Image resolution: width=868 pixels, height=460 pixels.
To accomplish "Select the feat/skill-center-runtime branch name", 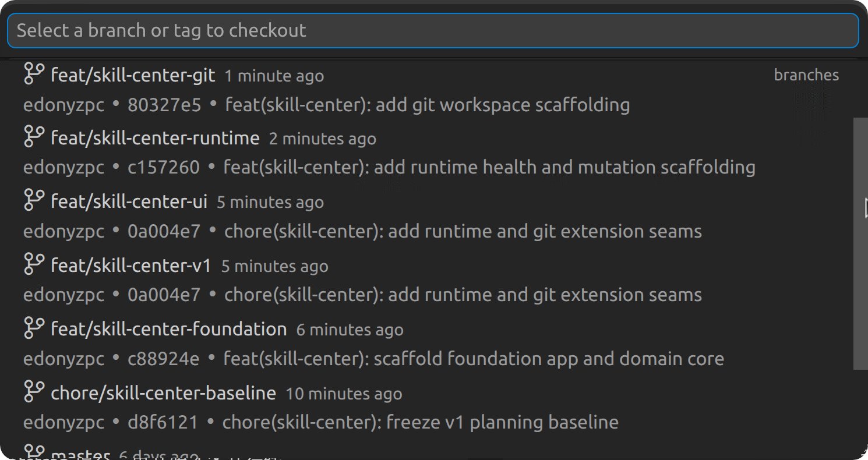I will [x=155, y=138].
